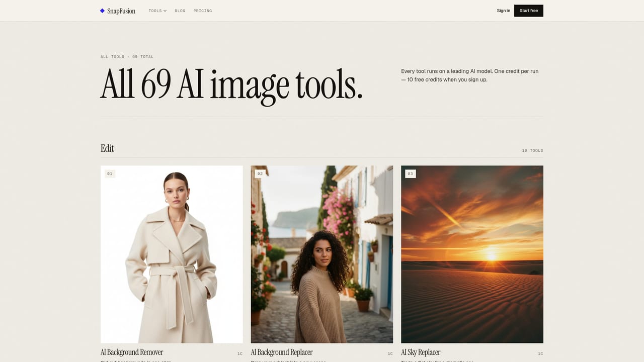Open the AI Sky Replacer sunset thumbnail
The width and height of the screenshot is (644, 362).
(472, 254)
